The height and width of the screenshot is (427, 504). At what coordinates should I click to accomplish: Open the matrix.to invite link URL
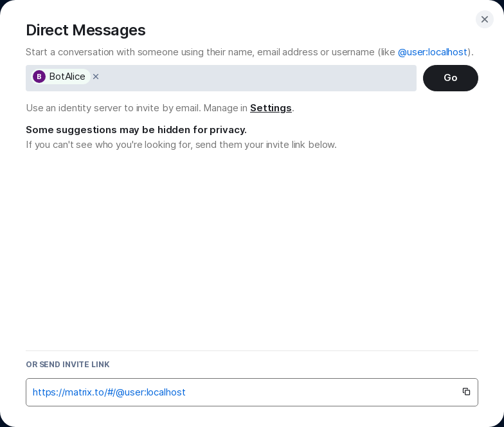109,392
